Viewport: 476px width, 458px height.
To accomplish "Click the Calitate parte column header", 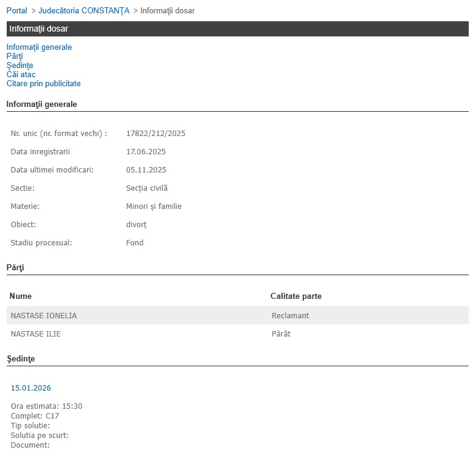I will coord(296,296).
